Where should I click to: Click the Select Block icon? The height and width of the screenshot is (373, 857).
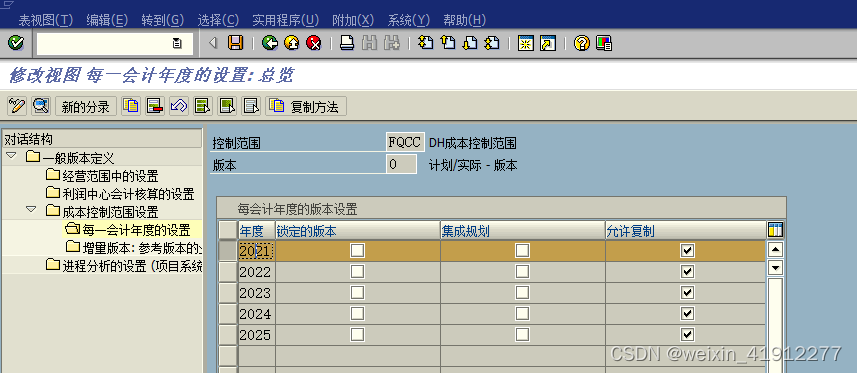tap(227, 106)
